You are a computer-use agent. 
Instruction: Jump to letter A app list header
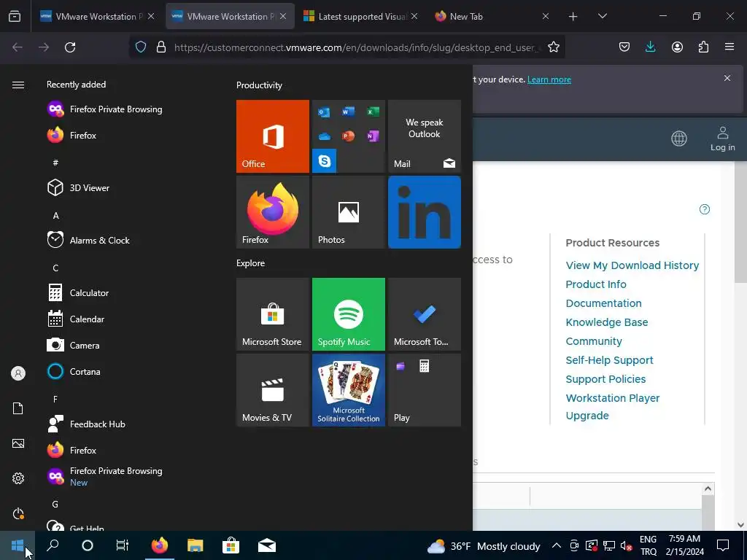(55, 215)
